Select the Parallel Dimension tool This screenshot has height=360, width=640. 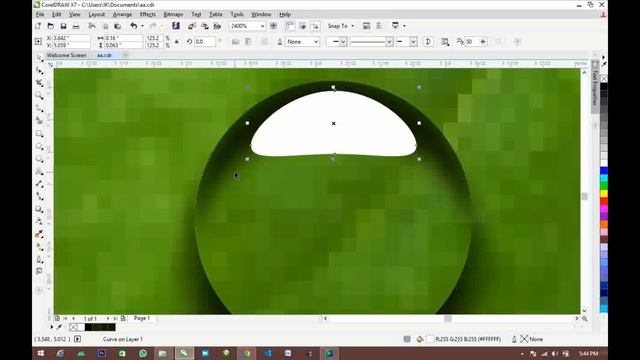click(x=39, y=184)
